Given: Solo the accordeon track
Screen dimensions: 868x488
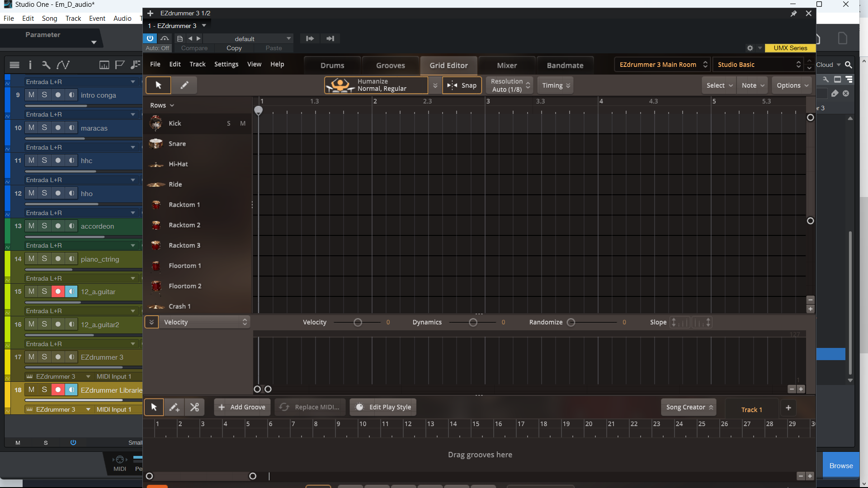Looking at the screenshot, I should coord(44,226).
